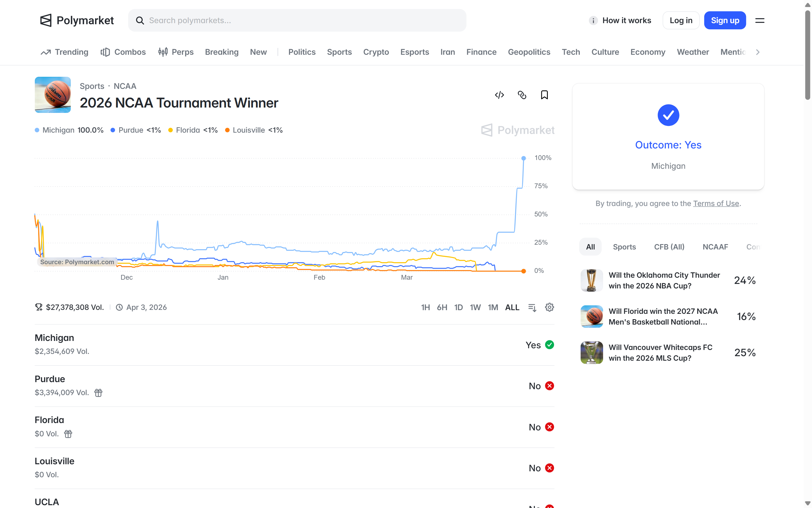Open the Terms of Use link
This screenshot has height=508, width=812.
pos(716,203)
